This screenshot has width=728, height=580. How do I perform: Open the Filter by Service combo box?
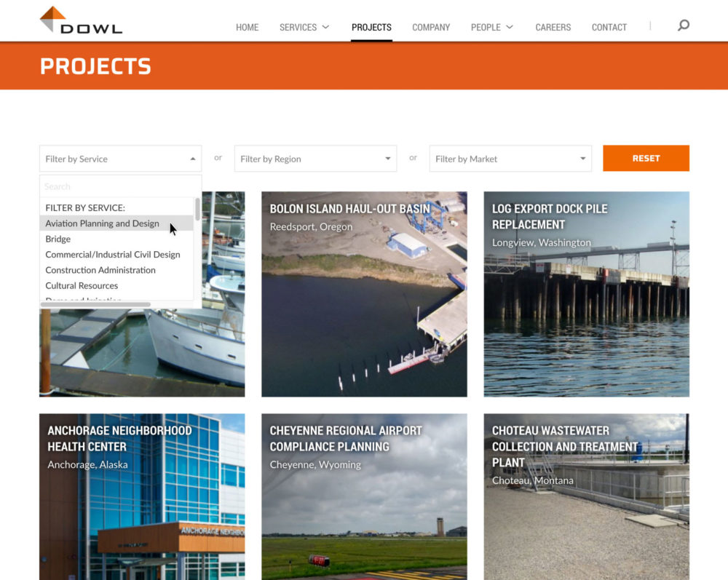(x=109, y=158)
